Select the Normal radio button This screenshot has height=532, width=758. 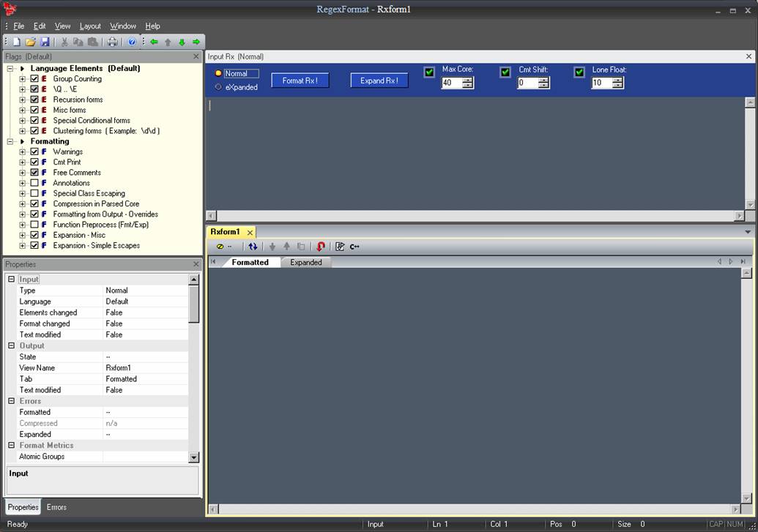point(218,73)
